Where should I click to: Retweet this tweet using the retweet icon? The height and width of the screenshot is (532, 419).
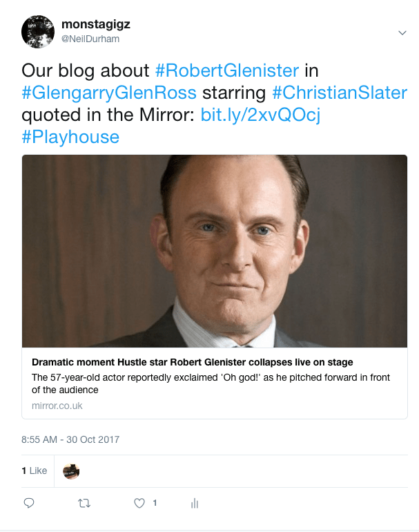coord(84,503)
